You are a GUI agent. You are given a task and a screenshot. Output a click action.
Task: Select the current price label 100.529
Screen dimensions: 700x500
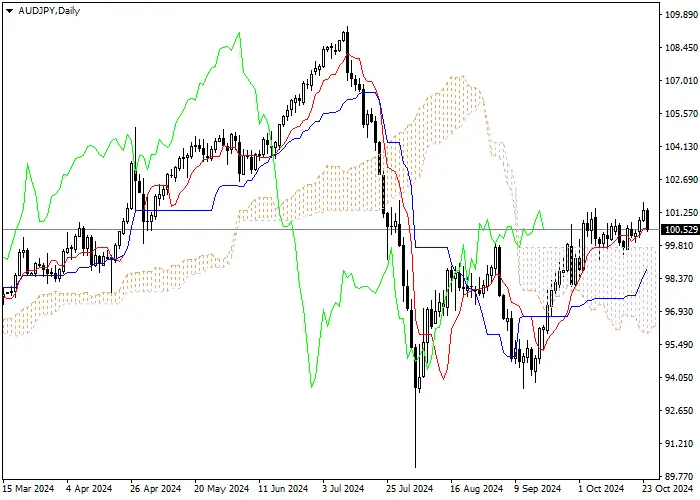(681, 230)
